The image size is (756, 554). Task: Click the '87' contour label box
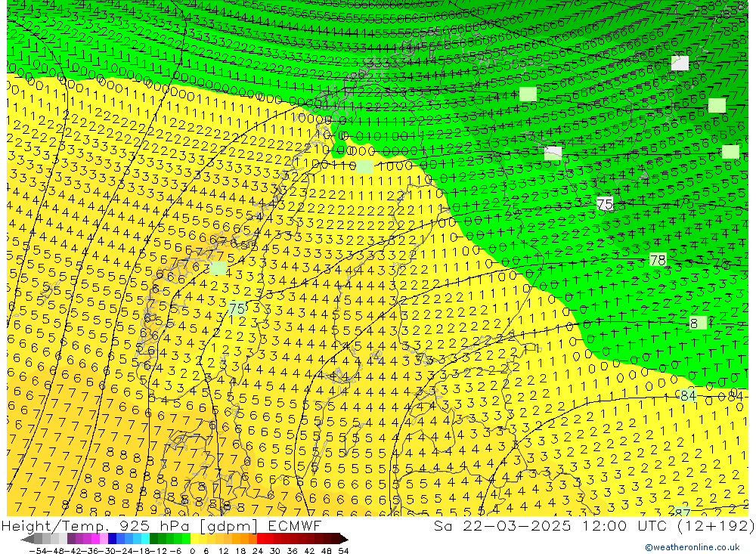pos(682,512)
